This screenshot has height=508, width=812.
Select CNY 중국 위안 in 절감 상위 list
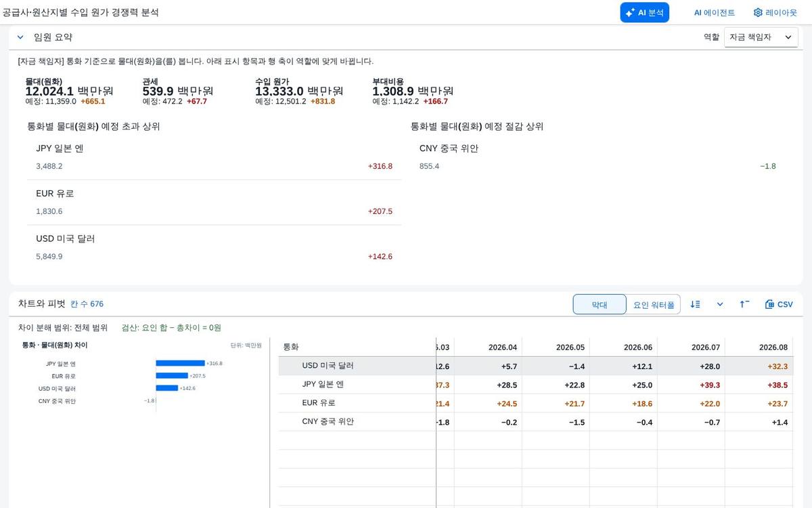click(597, 157)
